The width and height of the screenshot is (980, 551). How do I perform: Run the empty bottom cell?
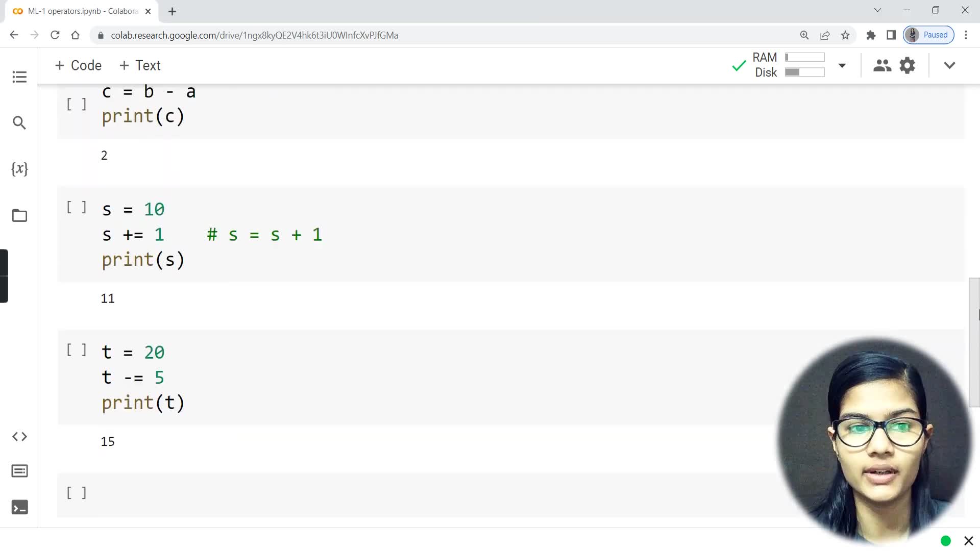coord(77,493)
